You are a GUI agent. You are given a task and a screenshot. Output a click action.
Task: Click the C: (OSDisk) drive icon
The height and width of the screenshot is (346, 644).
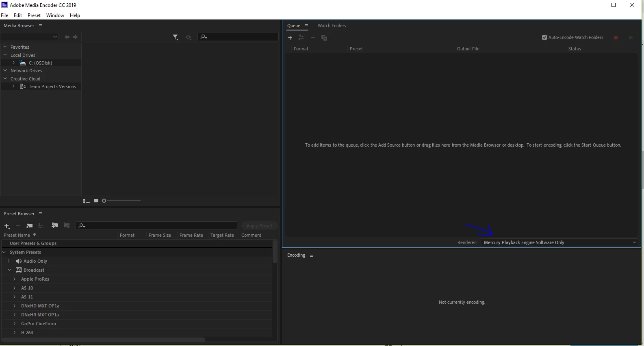(x=23, y=63)
